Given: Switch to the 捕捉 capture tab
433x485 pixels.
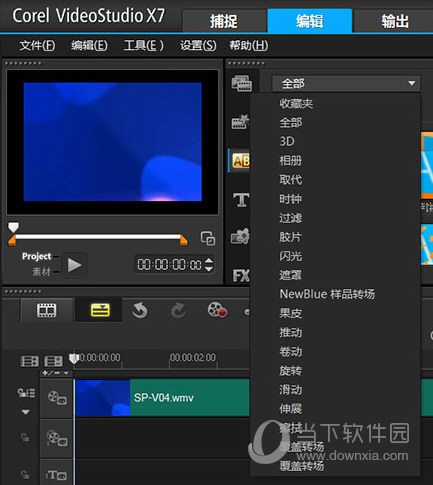Looking at the screenshot, I should tap(224, 21).
